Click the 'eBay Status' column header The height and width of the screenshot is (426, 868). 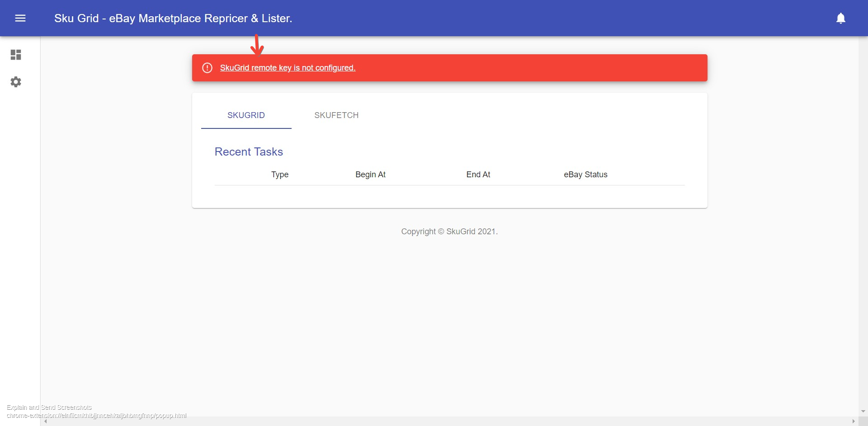click(585, 175)
